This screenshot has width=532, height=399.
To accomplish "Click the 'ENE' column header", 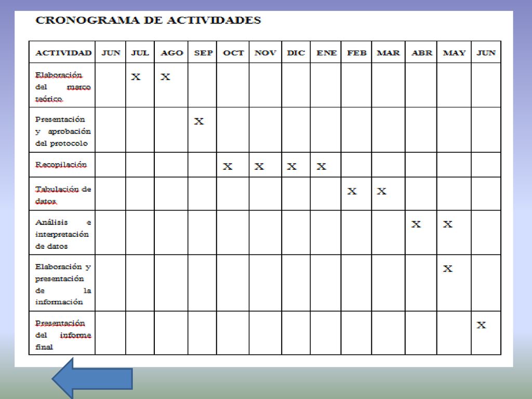I will 326,53.
